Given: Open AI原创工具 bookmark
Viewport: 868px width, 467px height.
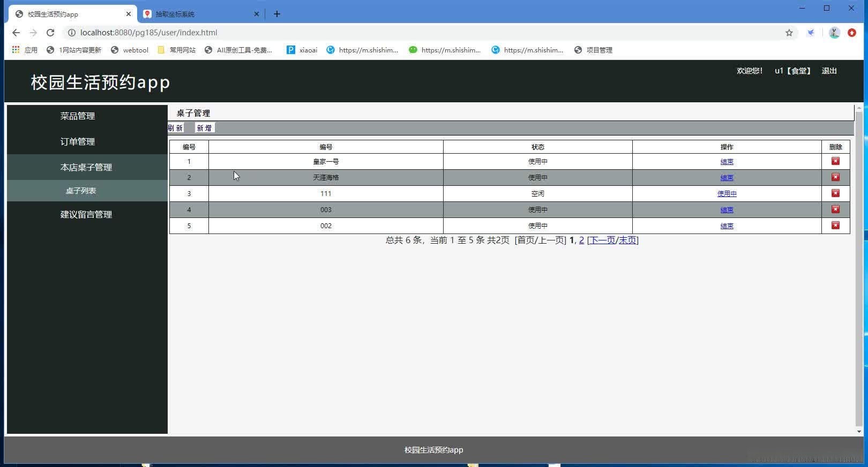Looking at the screenshot, I should (238, 50).
